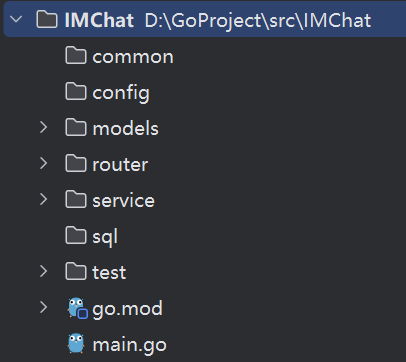Select the service folder label

(x=124, y=201)
